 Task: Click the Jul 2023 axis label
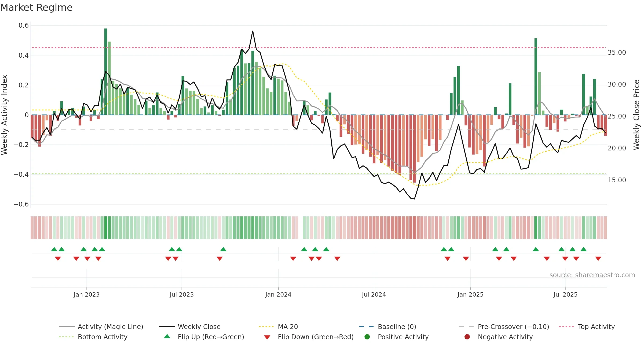(182, 294)
